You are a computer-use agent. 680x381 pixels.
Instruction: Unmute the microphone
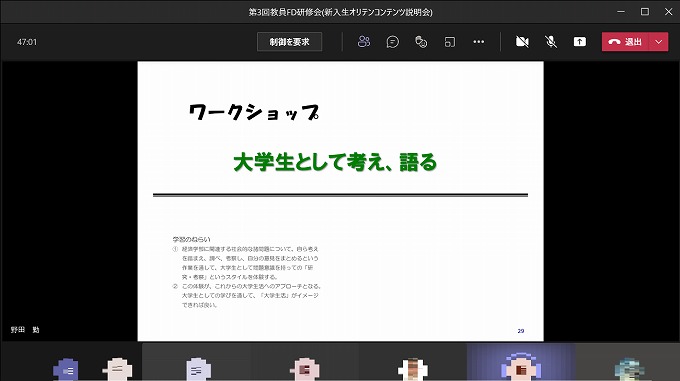551,42
